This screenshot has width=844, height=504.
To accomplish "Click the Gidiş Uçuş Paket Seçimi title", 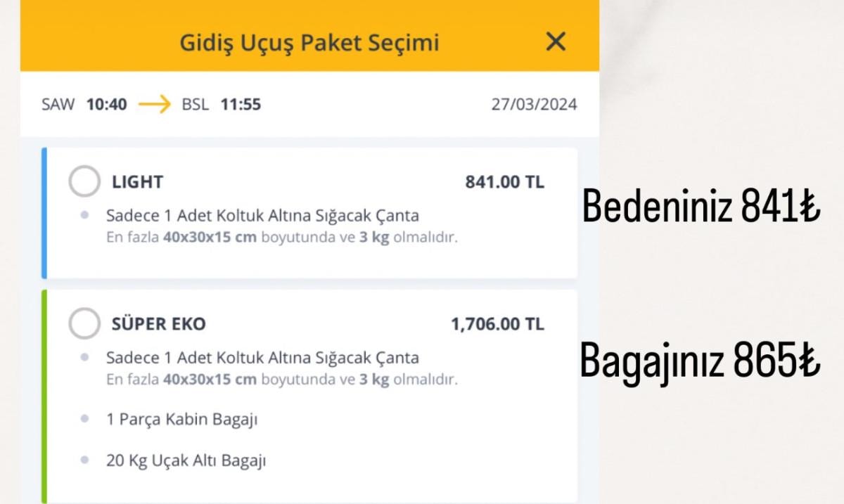I will click(309, 43).
